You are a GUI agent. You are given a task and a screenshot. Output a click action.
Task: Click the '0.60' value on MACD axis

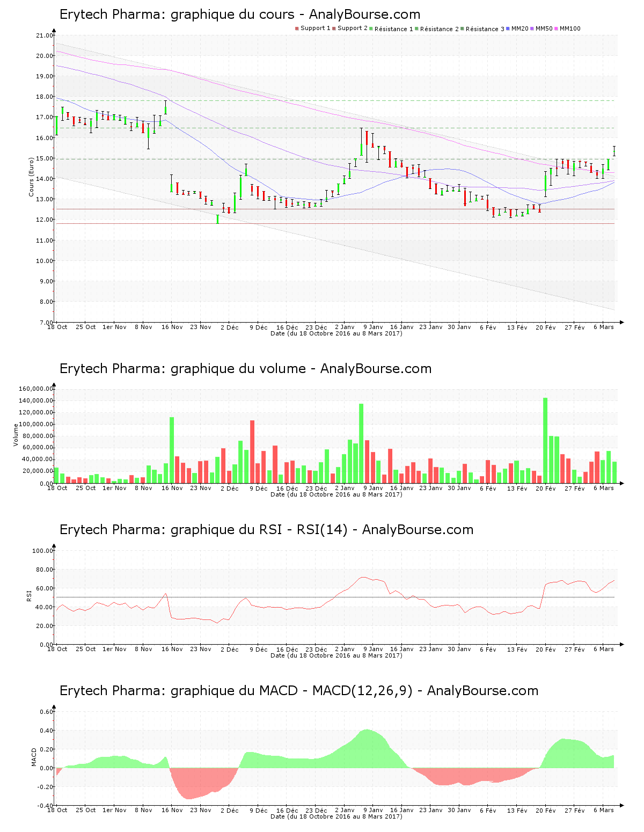coord(47,712)
